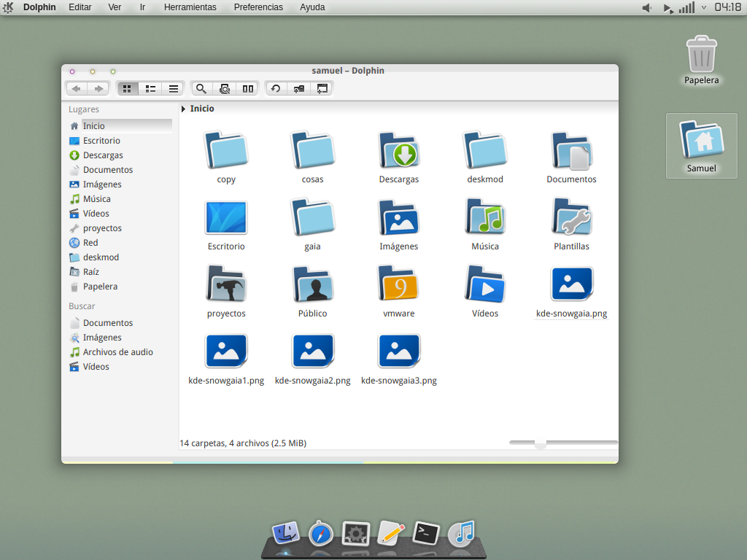Screen dimensions: 747x560
Task: Select the cosas folder icon
Action: click(x=312, y=150)
